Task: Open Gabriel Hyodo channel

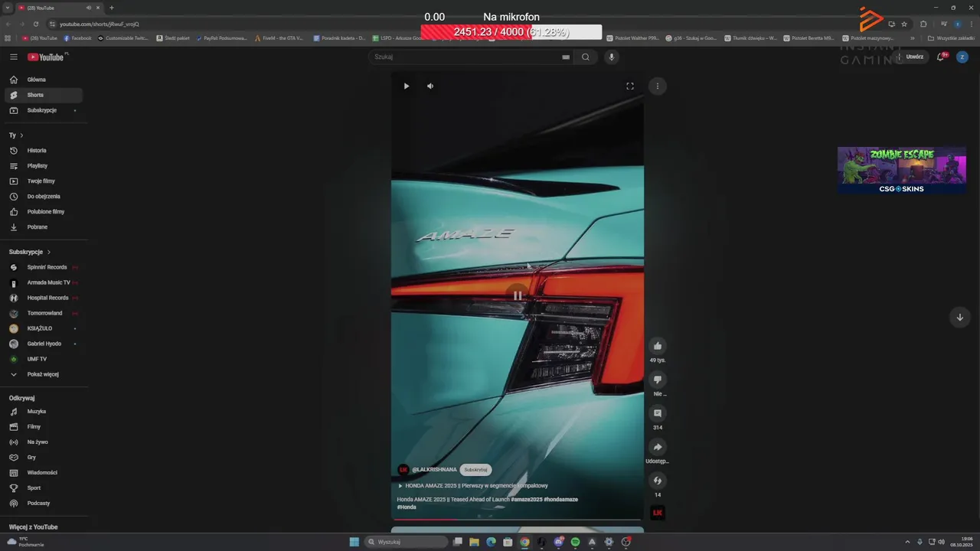Action: point(44,344)
